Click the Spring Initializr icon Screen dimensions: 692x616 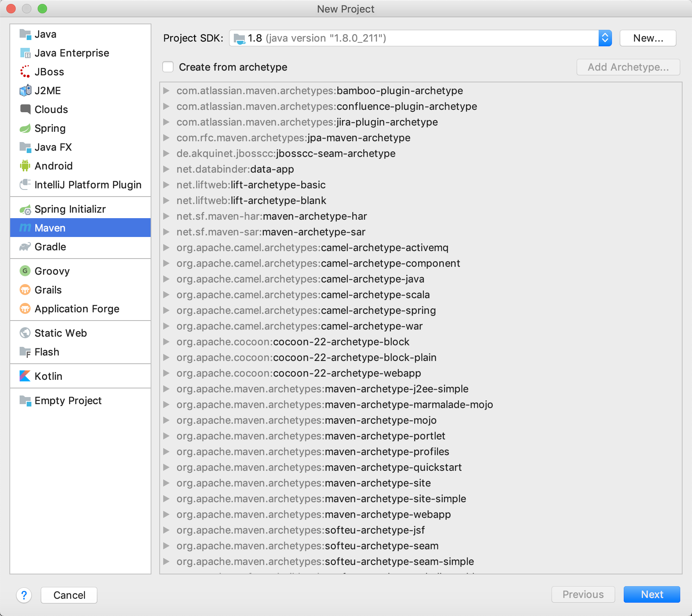tap(25, 210)
